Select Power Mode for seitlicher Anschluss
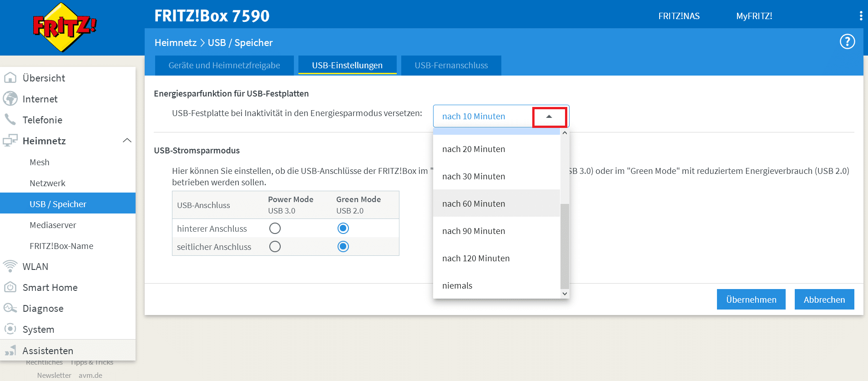Screen dimensions: 868x381 pos(275,246)
